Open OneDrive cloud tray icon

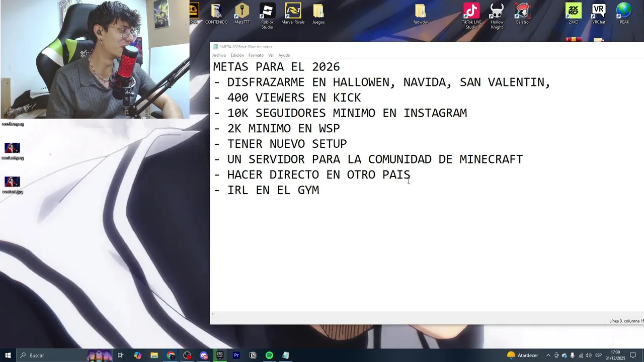[x=564, y=355]
